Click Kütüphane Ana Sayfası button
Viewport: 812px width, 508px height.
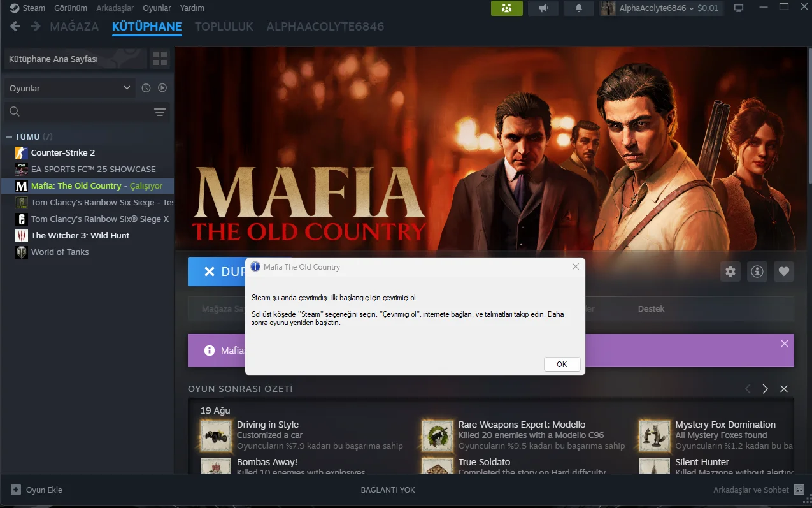click(75, 59)
